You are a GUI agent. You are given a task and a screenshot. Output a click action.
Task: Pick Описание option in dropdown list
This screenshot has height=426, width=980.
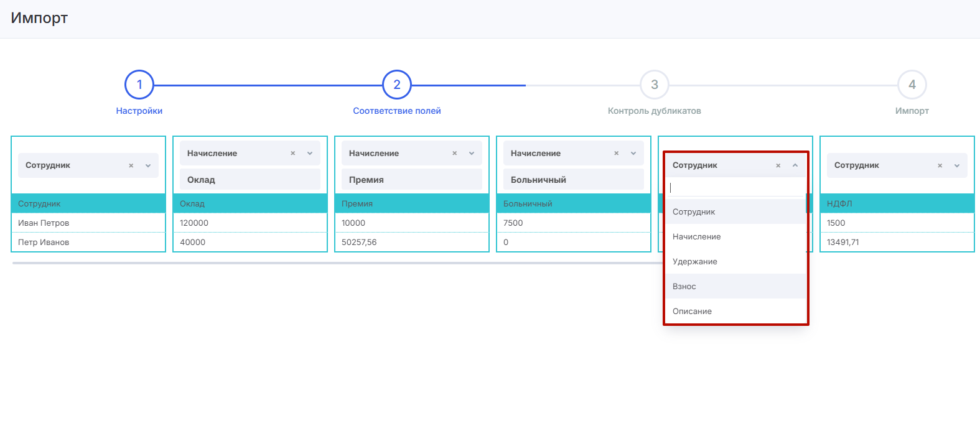(692, 312)
